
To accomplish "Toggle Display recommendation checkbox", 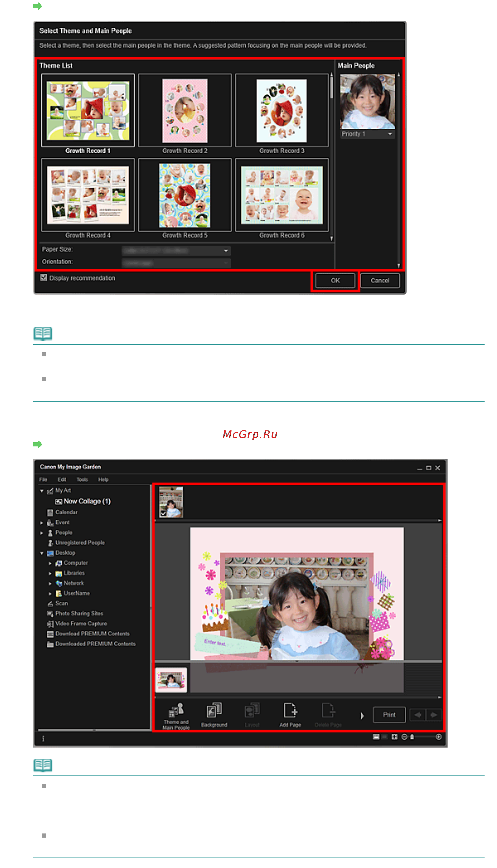I will 44,278.
